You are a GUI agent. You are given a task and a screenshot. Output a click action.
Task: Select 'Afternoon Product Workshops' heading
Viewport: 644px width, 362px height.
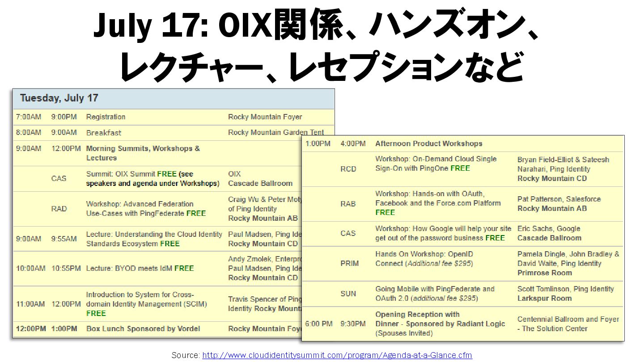point(429,144)
